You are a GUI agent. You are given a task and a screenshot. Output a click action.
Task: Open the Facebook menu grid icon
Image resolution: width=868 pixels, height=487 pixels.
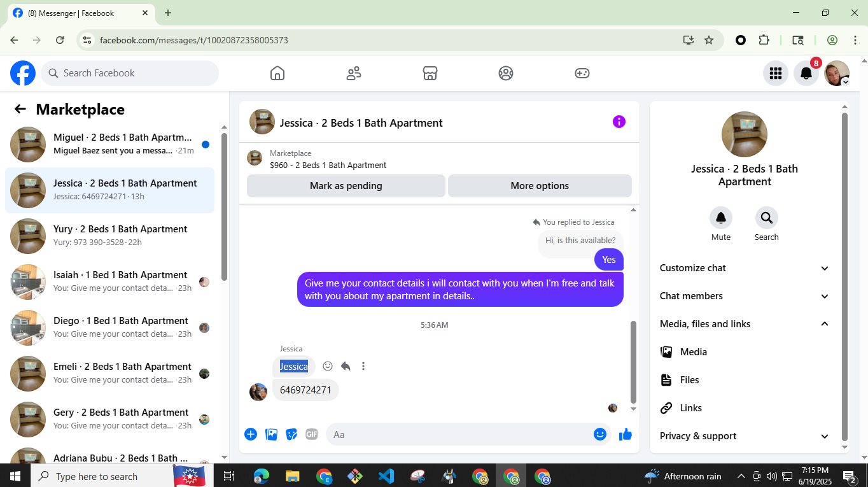(775, 73)
